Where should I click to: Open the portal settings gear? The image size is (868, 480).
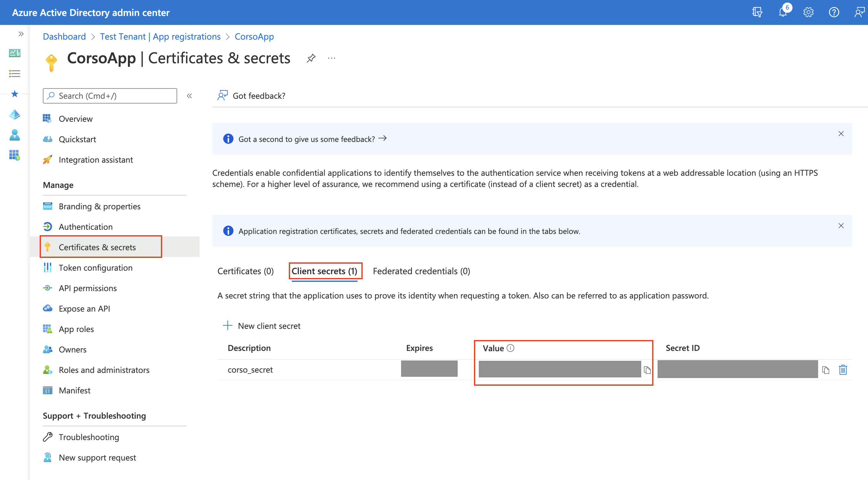(x=809, y=12)
